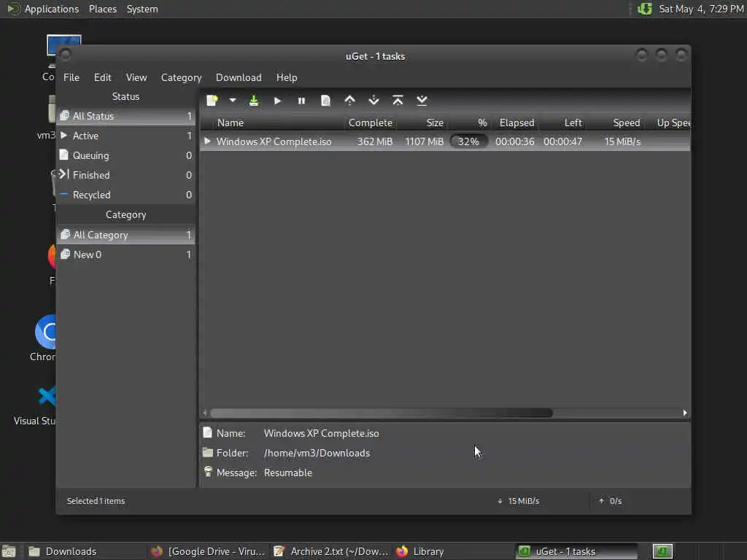The image size is (747, 560).
Task: Sort by the % column header
Action: pyautogui.click(x=469, y=122)
